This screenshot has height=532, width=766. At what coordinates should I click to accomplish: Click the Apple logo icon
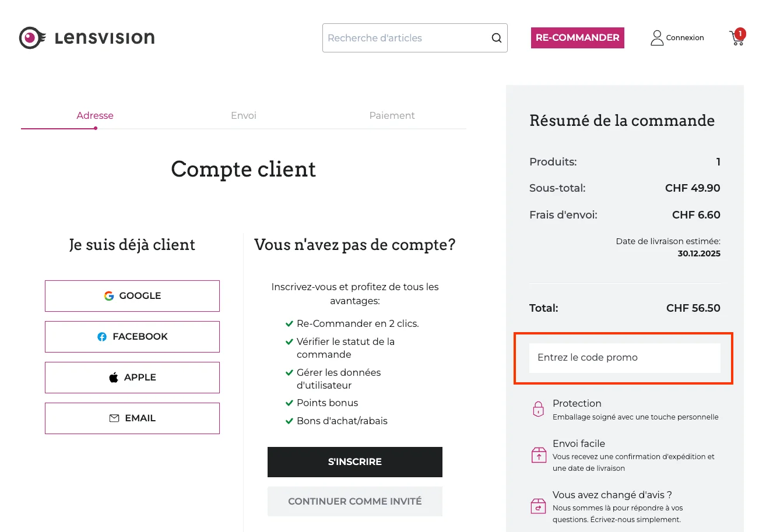click(114, 377)
